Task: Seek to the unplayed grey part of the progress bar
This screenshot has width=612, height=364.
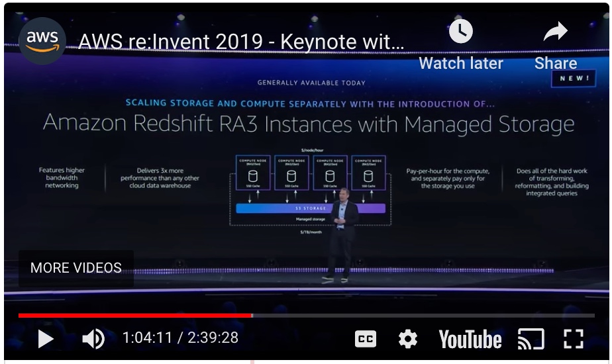Action: 424,315
